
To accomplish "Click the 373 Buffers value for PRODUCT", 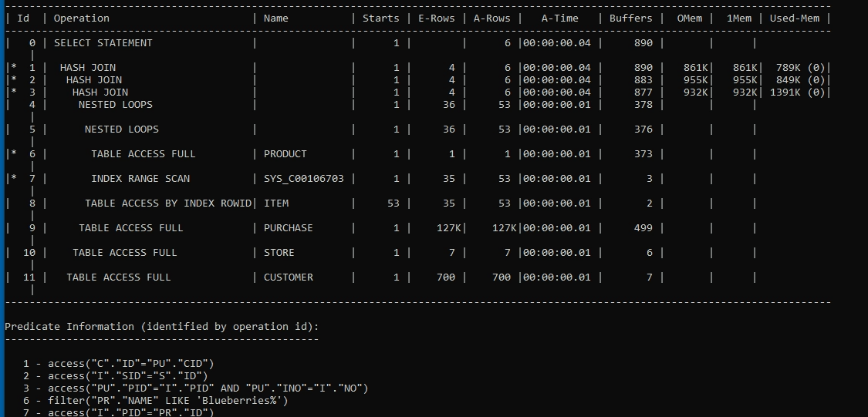I will (643, 153).
